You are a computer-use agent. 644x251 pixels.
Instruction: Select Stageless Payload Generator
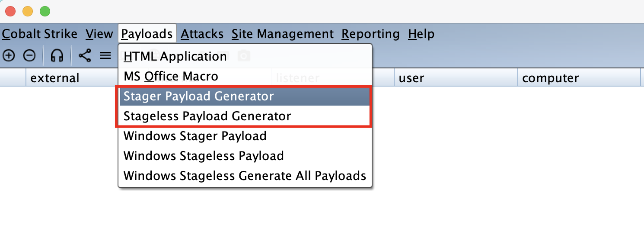click(207, 116)
